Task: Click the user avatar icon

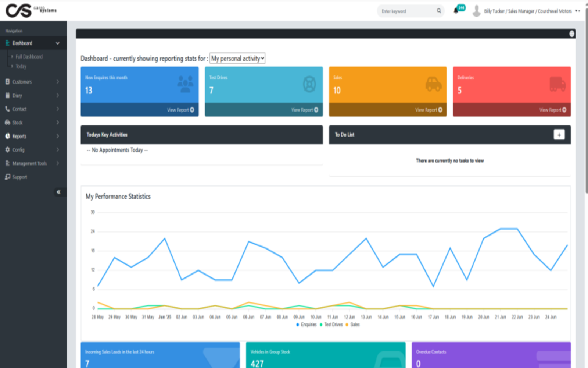Action: coord(476,11)
